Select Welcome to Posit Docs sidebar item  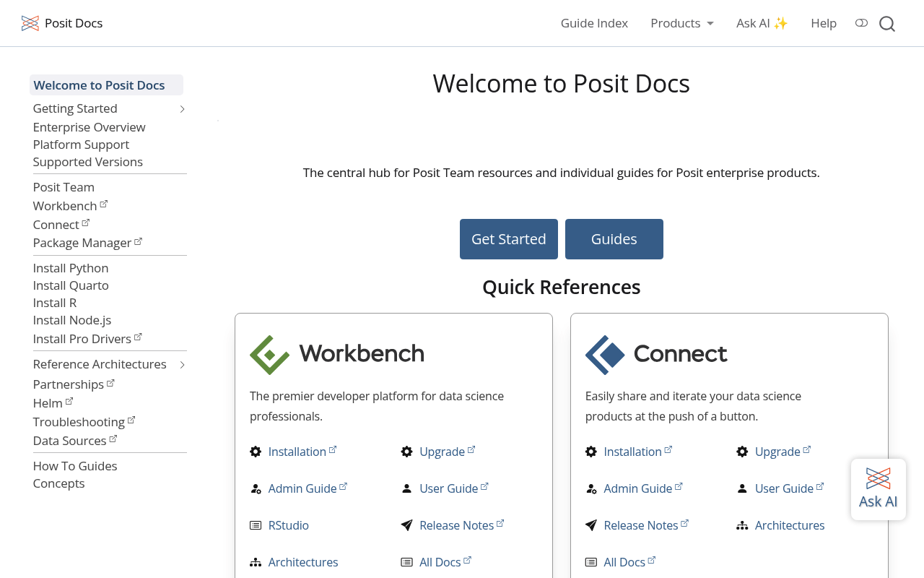tap(106, 85)
